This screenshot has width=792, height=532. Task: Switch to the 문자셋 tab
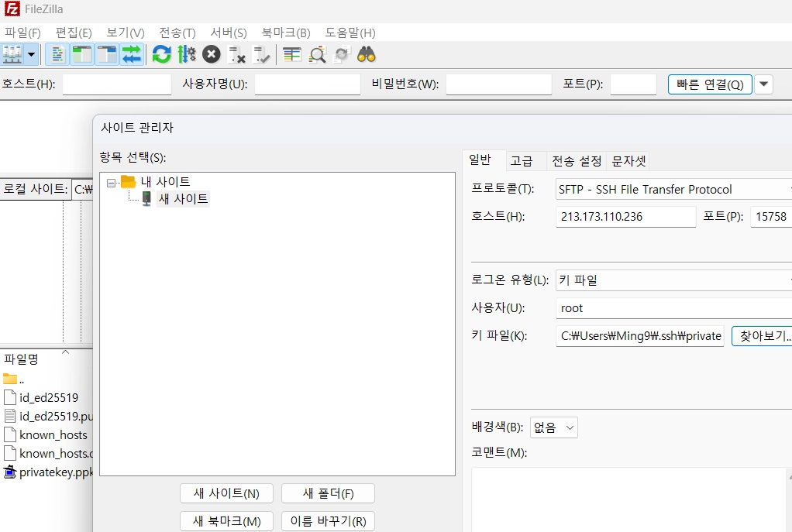coord(628,161)
